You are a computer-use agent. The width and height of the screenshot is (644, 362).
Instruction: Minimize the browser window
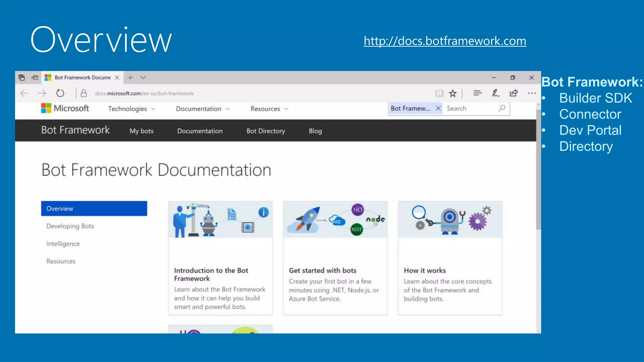pyautogui.click(x=494, y=78)
